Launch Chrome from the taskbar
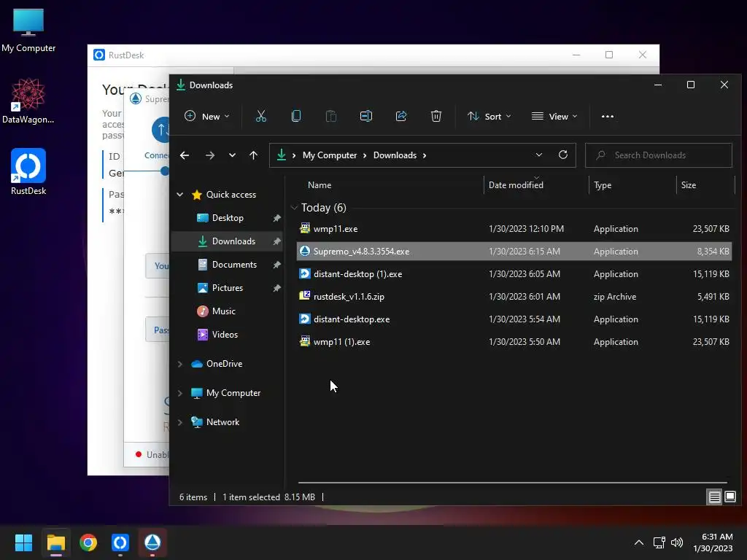747x560 pixels. pos(88,542)
